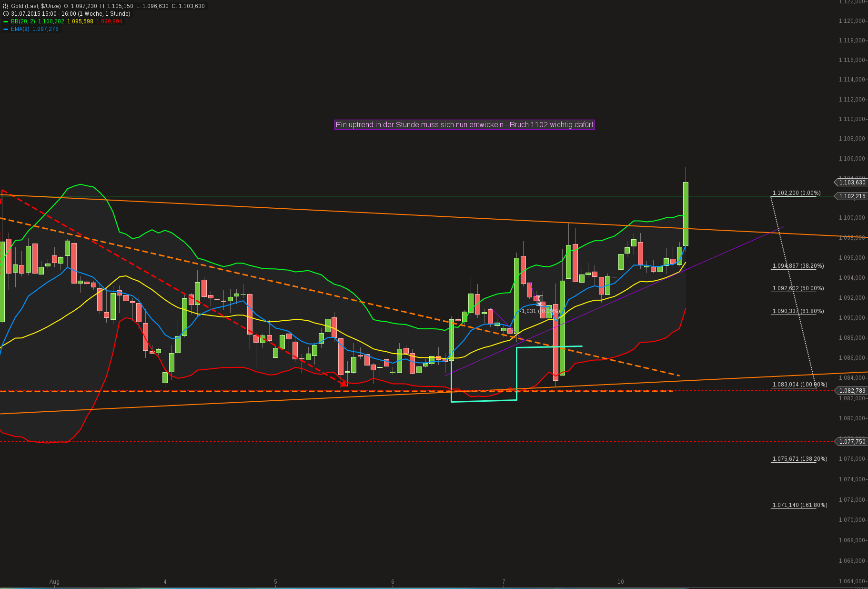The image size is (868, 589).
Task: Click the "1.096,000" price axis label
Action: tap(851, 258)
